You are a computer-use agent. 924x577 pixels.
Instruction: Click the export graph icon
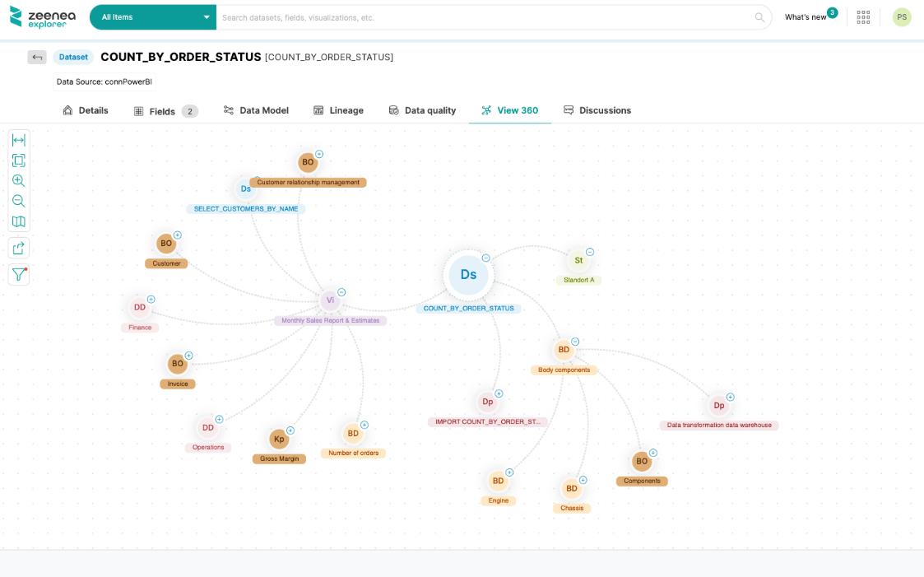pyautogui.click(x=18, y=249)
